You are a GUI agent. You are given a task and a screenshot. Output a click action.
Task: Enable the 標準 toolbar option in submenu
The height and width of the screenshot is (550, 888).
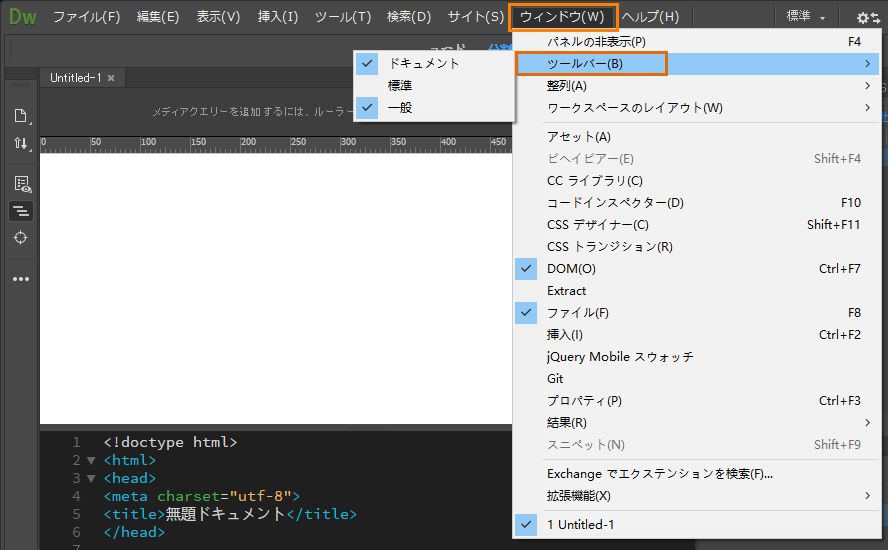point(434,86)
